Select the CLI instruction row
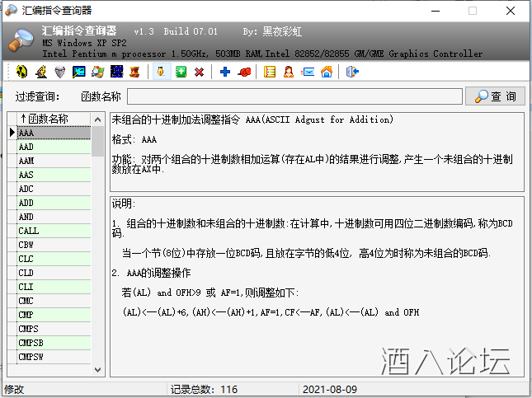This screenshot has height=398, width=532. coord(54,287)
